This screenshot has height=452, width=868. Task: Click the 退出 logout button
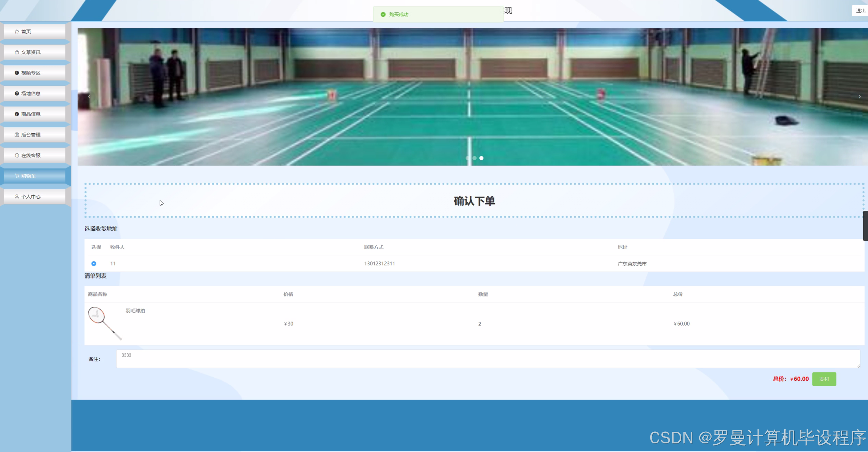[860, 11]
